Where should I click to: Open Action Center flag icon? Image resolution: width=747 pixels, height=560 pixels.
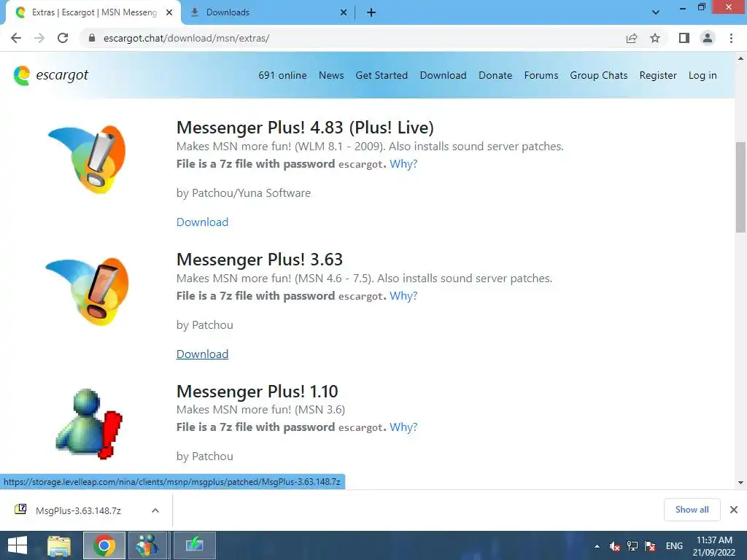650,546
